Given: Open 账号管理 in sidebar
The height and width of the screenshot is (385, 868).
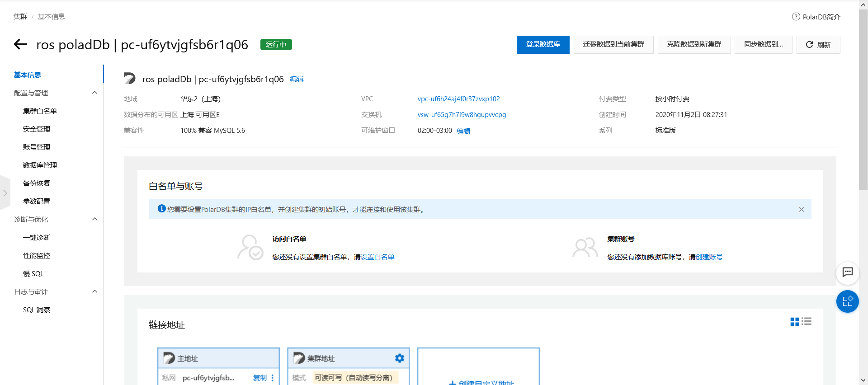Looking at the screenshot, I should click(37, 147).
